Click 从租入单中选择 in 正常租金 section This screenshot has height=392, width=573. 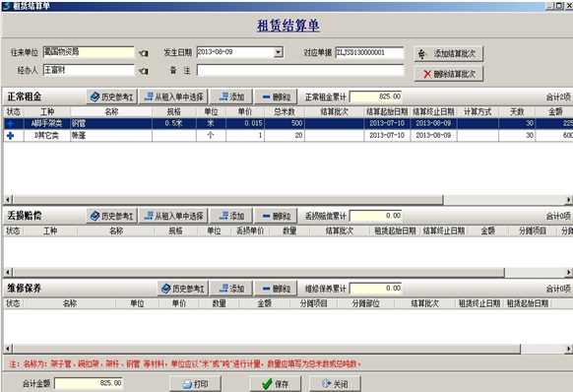click(173, 97)
